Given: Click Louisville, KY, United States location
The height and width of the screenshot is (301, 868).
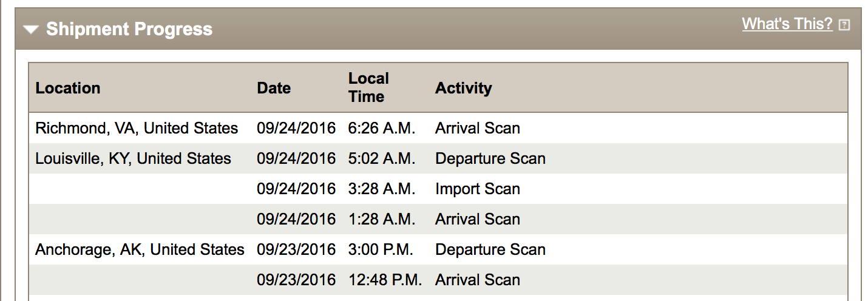Looking at the screenshot, I should (x=133, y=158).
